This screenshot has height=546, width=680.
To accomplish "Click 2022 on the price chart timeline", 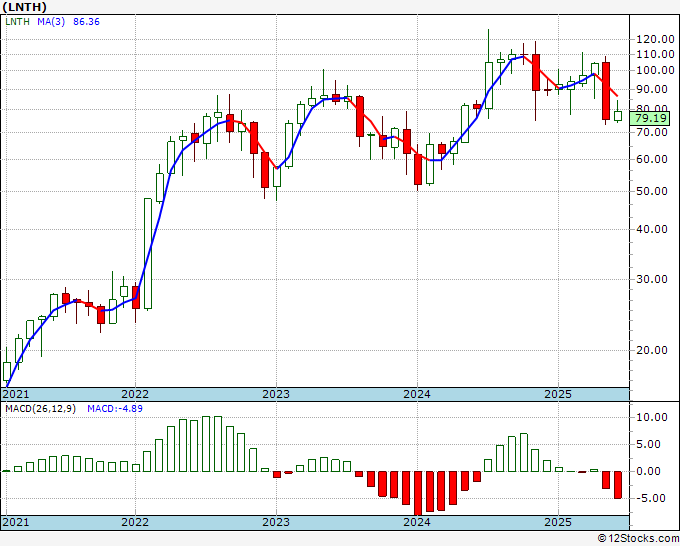I will [x=135, y=394].
